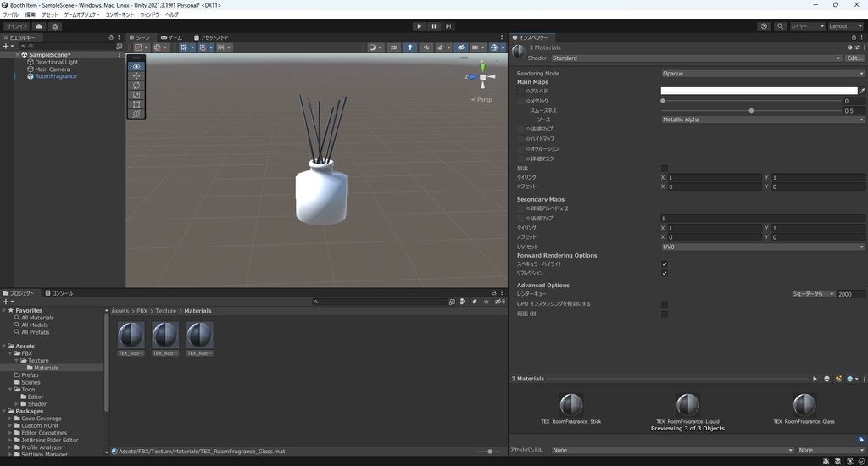The height and width of the screenshot is (466, 868).
Task: Open the Layers dropdown
Action: pos(807,26)
